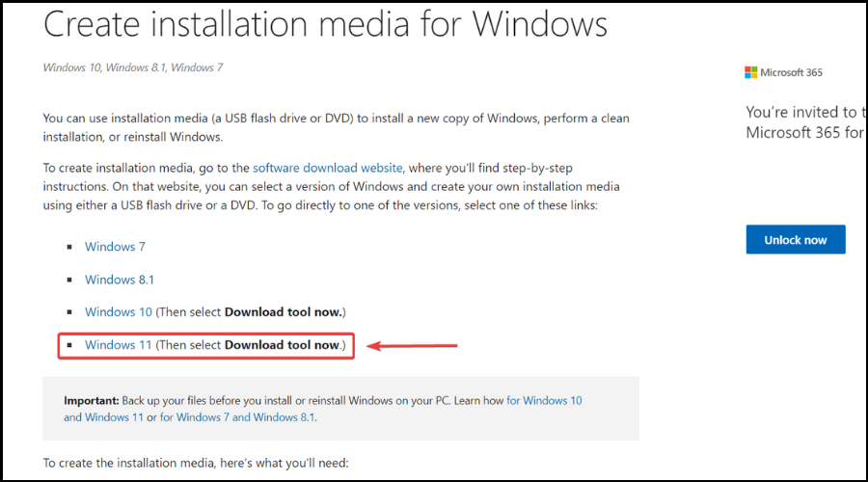
Task: Click the bold "Important:" label in note box
Action: (92, 400)
